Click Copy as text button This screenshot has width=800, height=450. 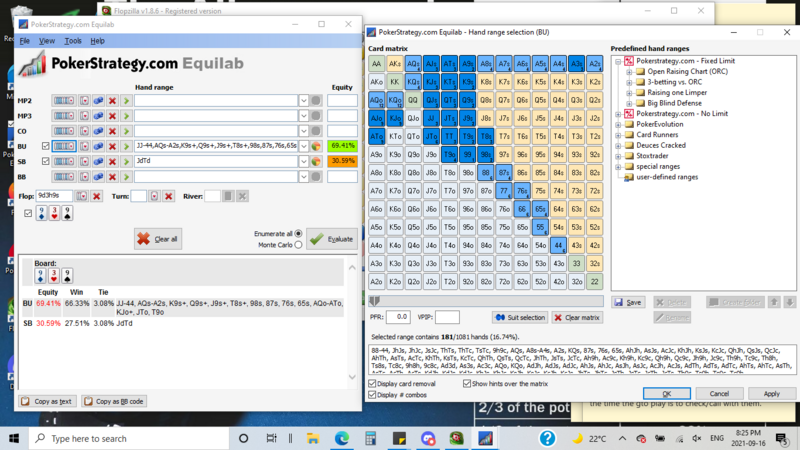coord(47,402)
